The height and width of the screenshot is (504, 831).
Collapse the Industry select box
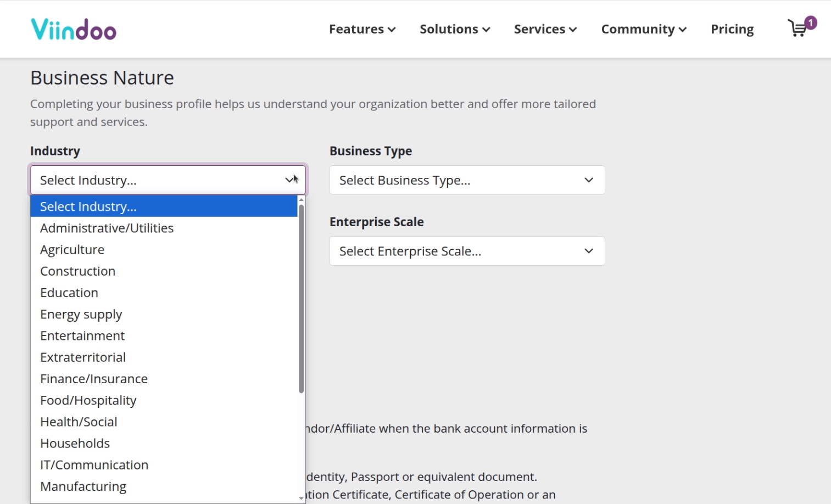tap(168, 180)
